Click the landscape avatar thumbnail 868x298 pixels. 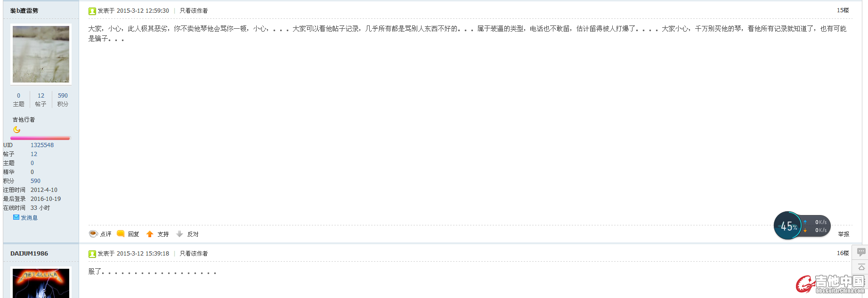click(x=41, y=54)
